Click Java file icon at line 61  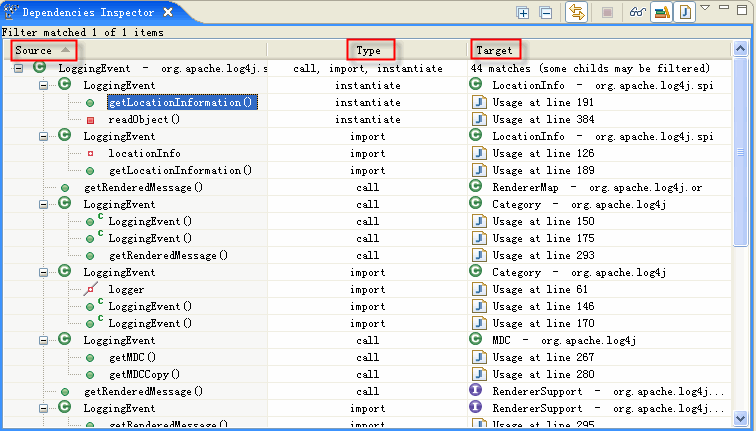point(479,289)
